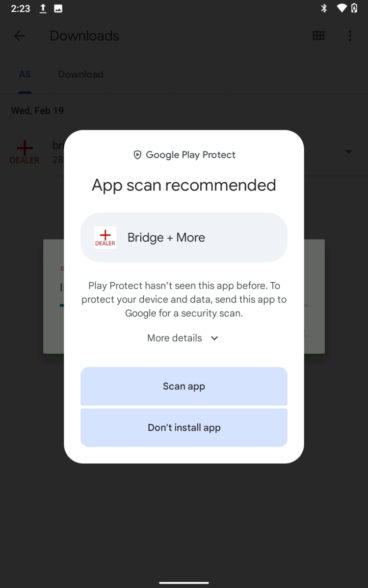Tap the upload icon in status bar

(43, 8)
